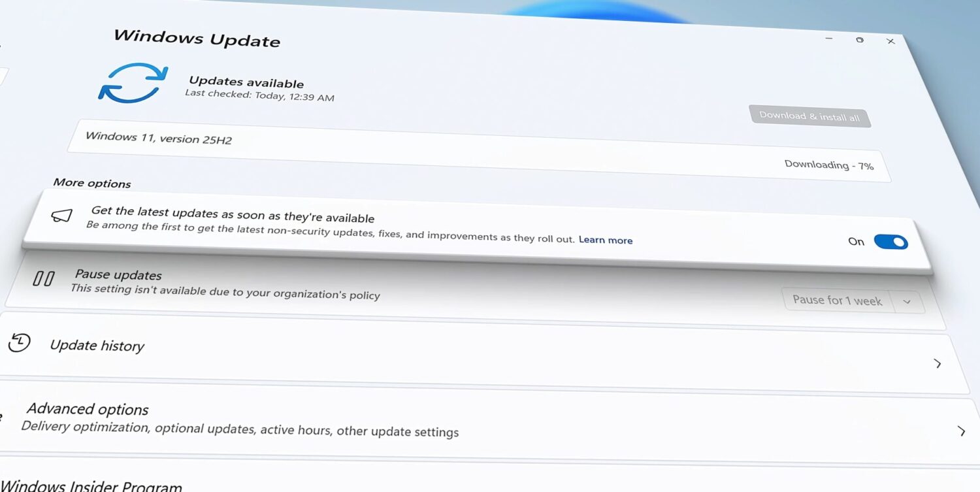980x492 pixels.
Task: Open Advanced options settings
Action: [88, 410]
